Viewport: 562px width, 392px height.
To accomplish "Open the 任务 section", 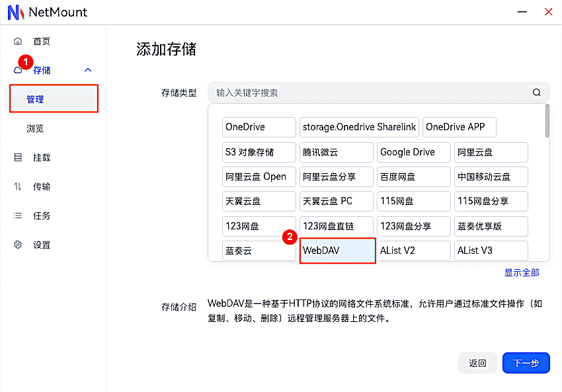I will tap(42, 216).
